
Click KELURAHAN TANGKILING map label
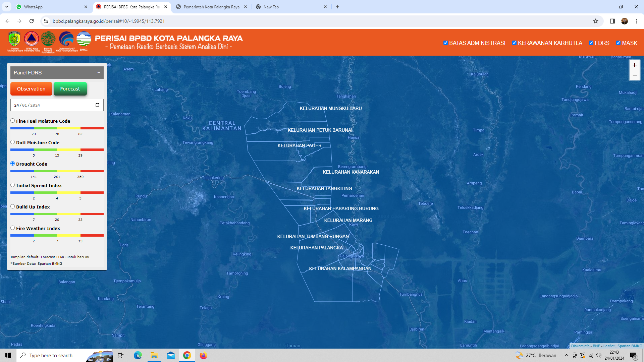point(324,188)
